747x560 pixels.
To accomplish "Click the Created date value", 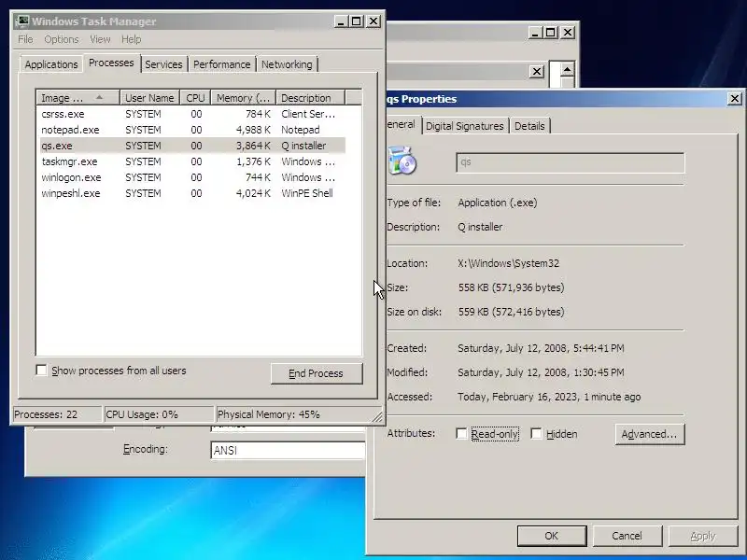I will coord(541,348).
